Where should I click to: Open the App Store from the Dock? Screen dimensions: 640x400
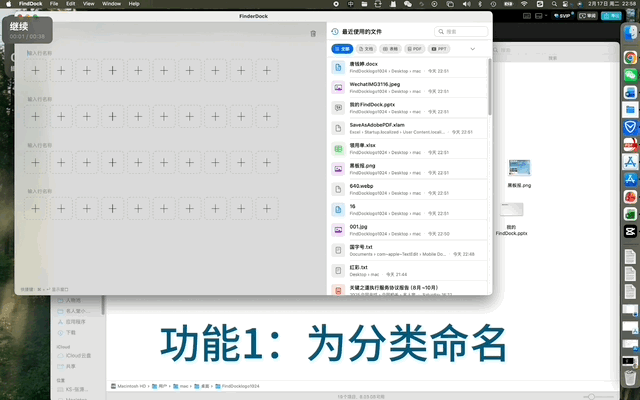point(630,180)
